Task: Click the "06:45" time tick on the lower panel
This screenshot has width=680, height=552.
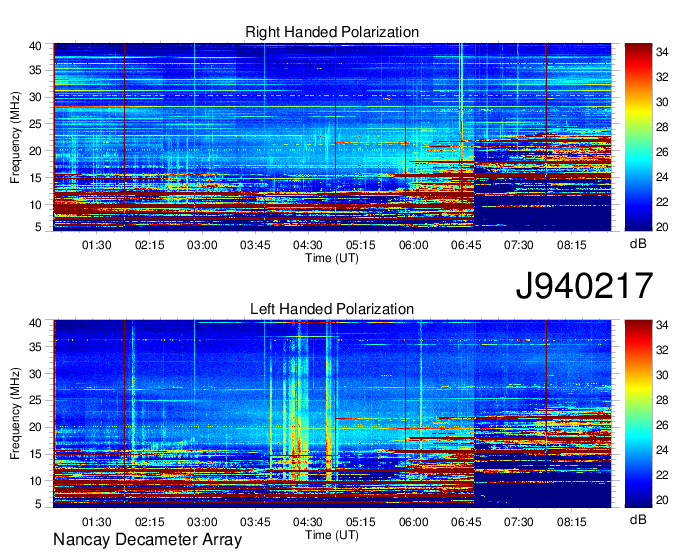Action: click(466, 522)
